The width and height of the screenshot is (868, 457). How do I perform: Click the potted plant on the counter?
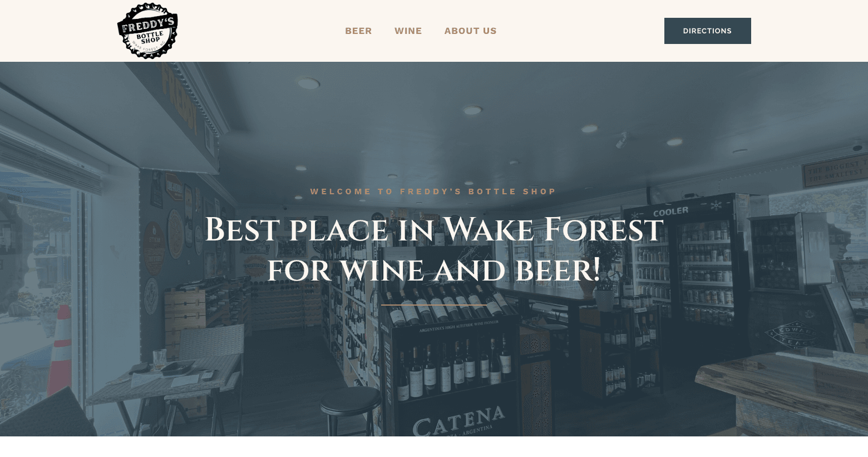(604, 267)
